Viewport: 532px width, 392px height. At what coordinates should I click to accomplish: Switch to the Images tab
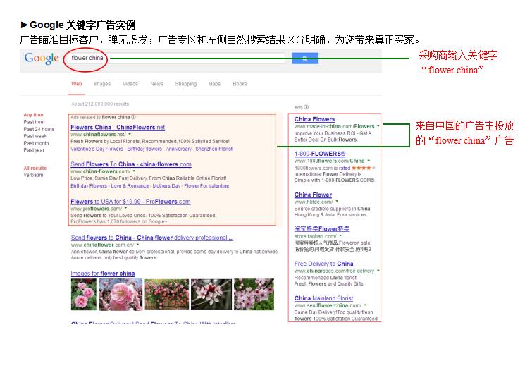pos(102,84)
